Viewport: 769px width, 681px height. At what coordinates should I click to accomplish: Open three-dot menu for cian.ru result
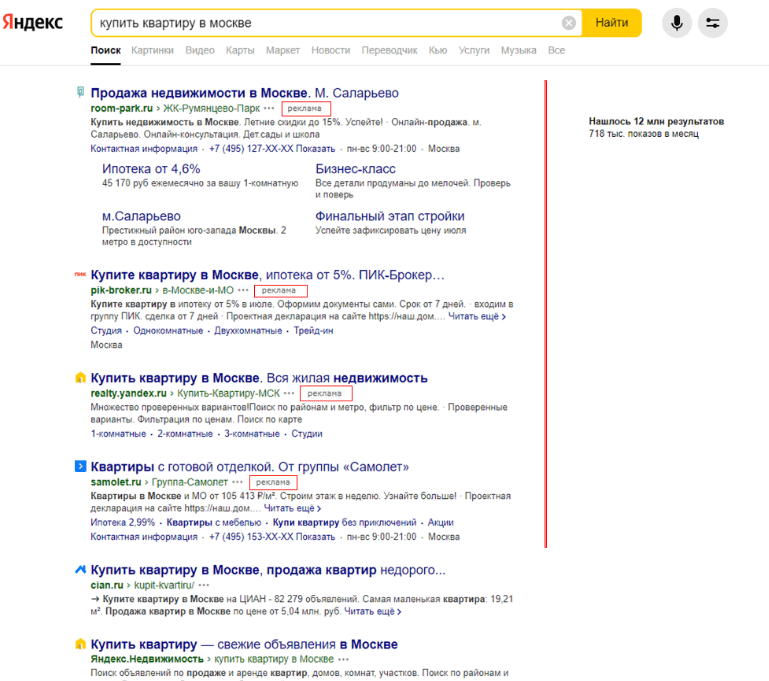pyautogui.click(x=204, y=584)
